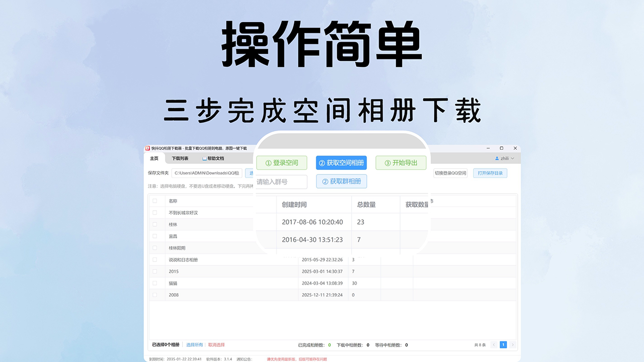Click the 打开保存目录 button

click(490, 173)
